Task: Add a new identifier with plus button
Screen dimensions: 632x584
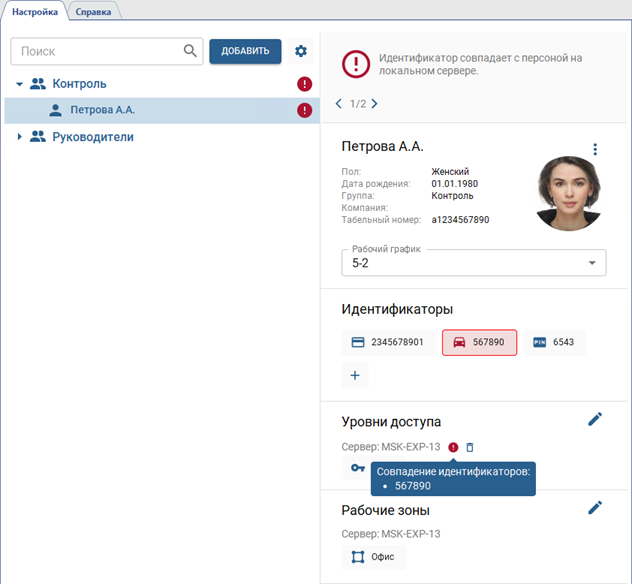Action: pyautogui.click(x=355, y=376)
